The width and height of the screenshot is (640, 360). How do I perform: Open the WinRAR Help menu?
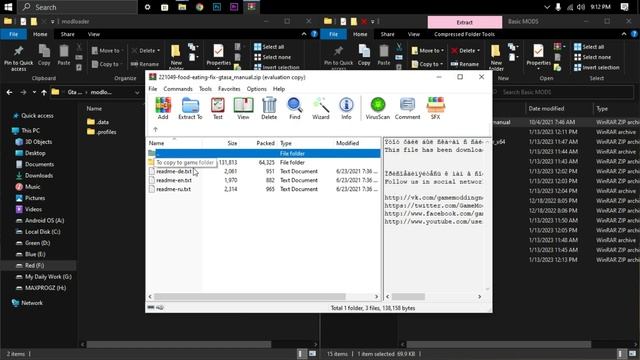pyautogui.click(x=279, y=89)
